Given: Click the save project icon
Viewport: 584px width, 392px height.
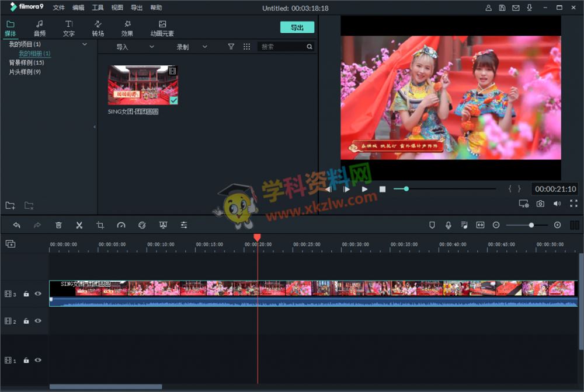Looking at the screenshot, I should (x=502, y=8).
